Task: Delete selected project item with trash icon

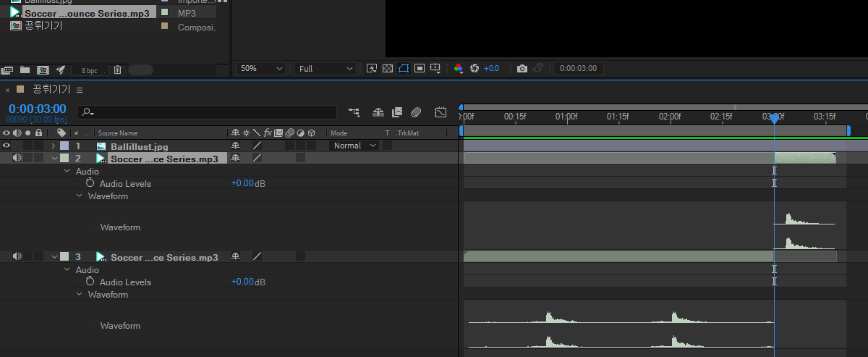Action: 117,70
